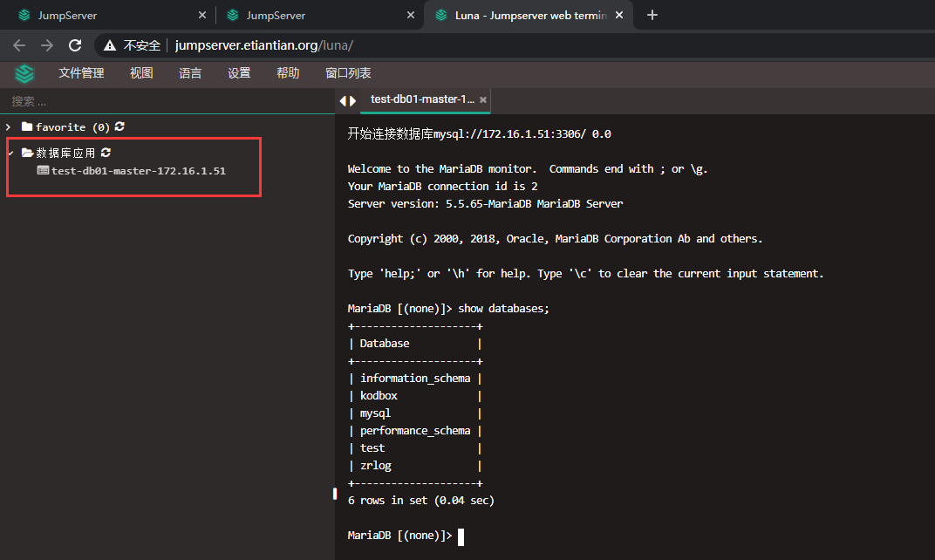Image resolution: width=935 pixels, height=560 pixels.
Task: Reload the page
Action: (75, 45)
